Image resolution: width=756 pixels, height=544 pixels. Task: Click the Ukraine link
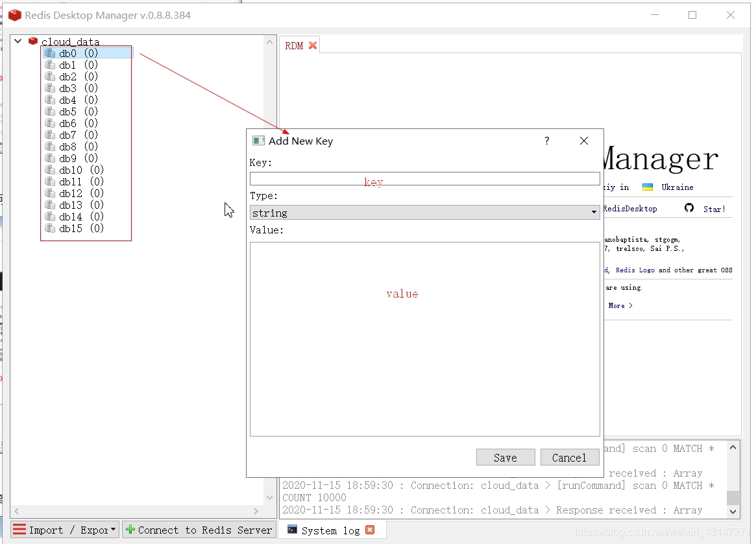[677, 187]
